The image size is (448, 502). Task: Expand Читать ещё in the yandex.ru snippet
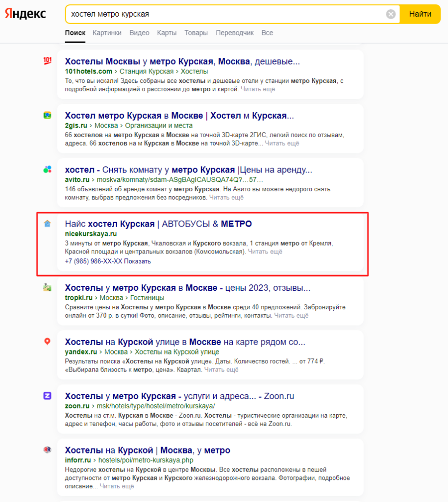point(222,370)
